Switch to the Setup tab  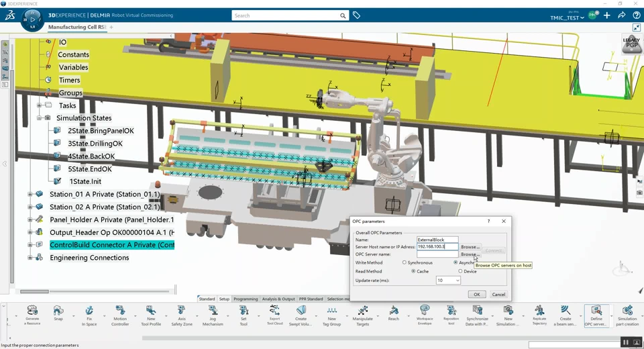(x=224, y=299)
